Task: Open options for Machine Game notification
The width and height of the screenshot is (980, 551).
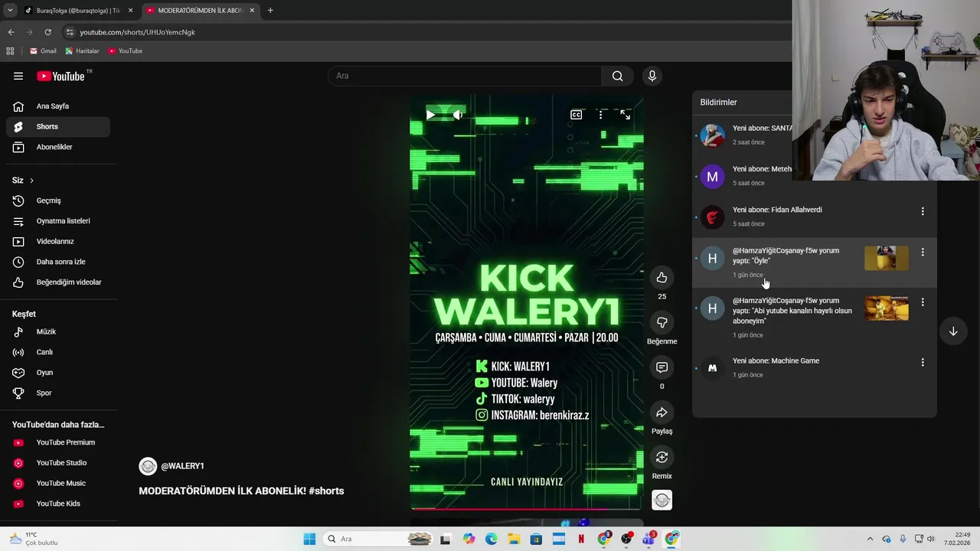Action: click(x=923, y=362)
